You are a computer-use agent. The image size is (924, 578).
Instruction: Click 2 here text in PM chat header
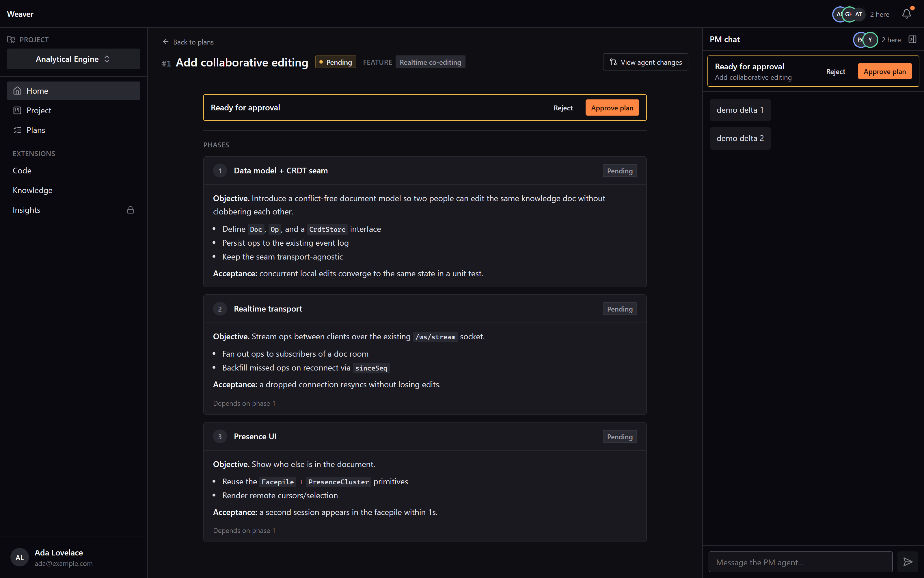(891, 40)
